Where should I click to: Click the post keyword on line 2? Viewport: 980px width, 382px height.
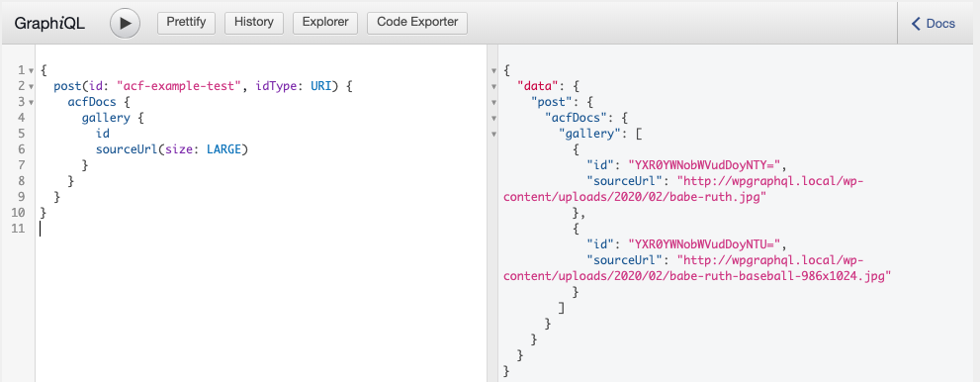tap(67, 86)
